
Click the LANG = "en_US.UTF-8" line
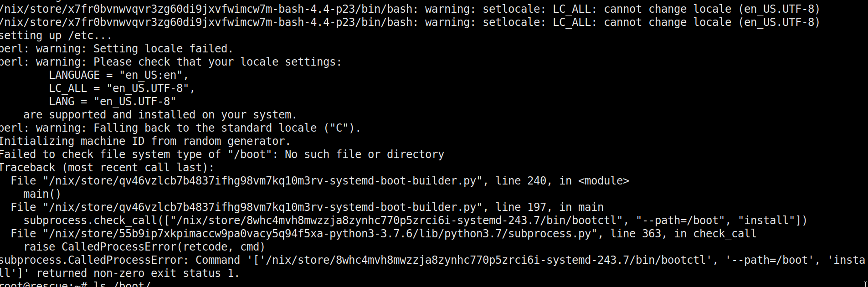click(x=112, y=102)
